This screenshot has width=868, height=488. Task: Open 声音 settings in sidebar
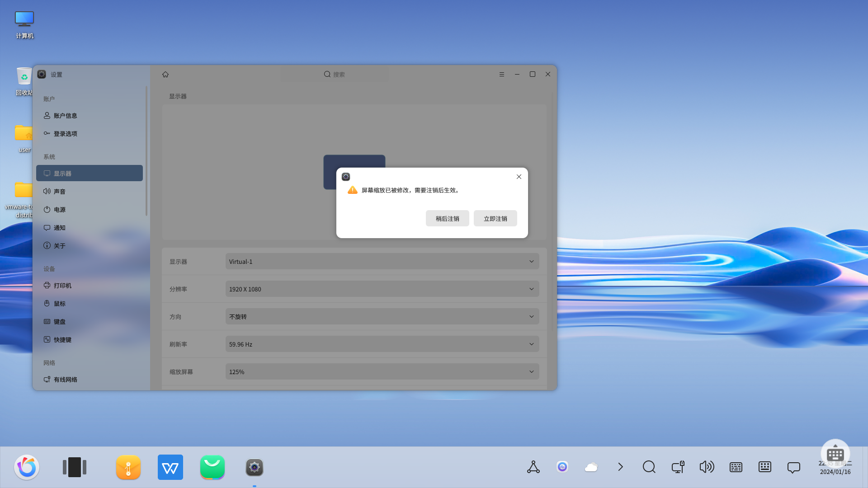[89, 192]
